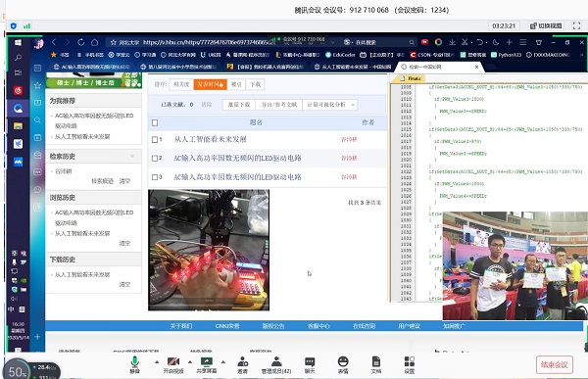
Task: Click the Windows Start button
Action: (18, 42)
